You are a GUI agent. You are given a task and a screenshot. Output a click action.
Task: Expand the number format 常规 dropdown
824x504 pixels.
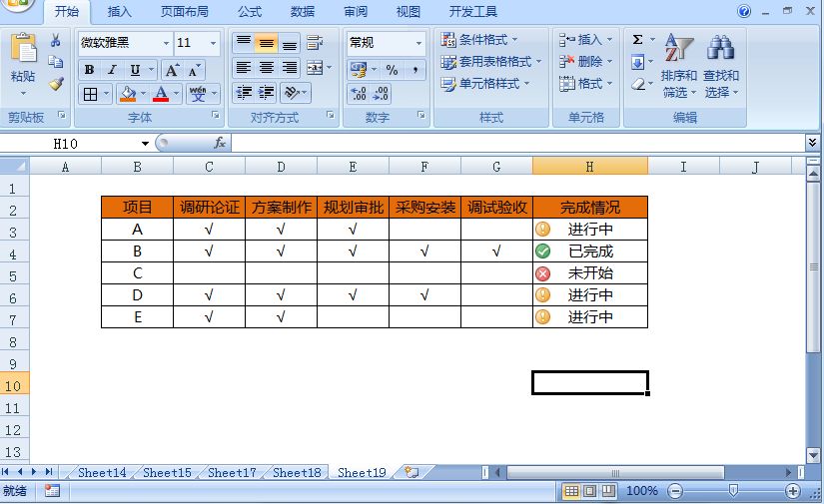coord(418,43)
